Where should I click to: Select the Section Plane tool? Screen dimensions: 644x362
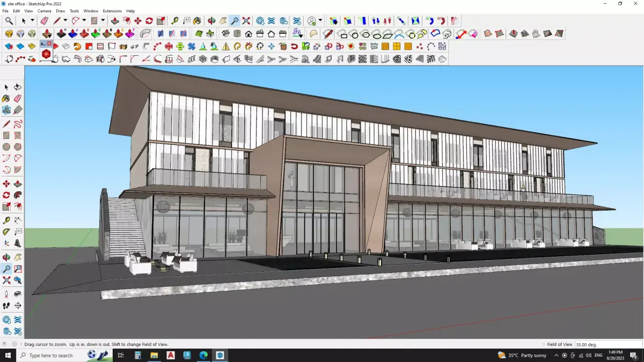click(18, 305)
